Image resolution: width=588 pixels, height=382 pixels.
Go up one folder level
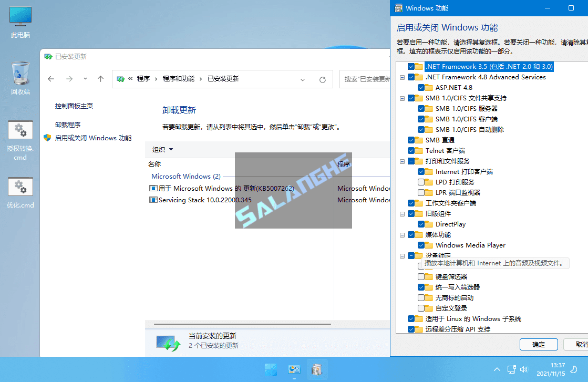[100, 79]
